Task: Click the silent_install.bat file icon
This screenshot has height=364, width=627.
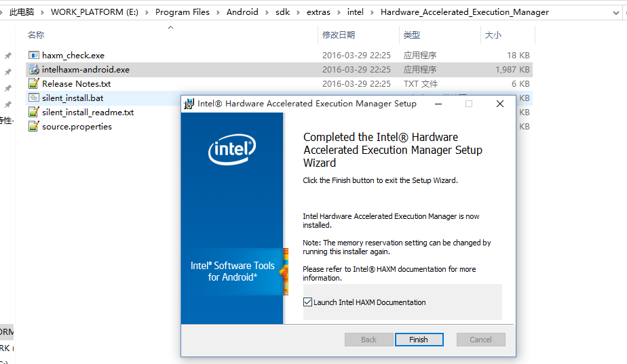Action: point(34,98)
